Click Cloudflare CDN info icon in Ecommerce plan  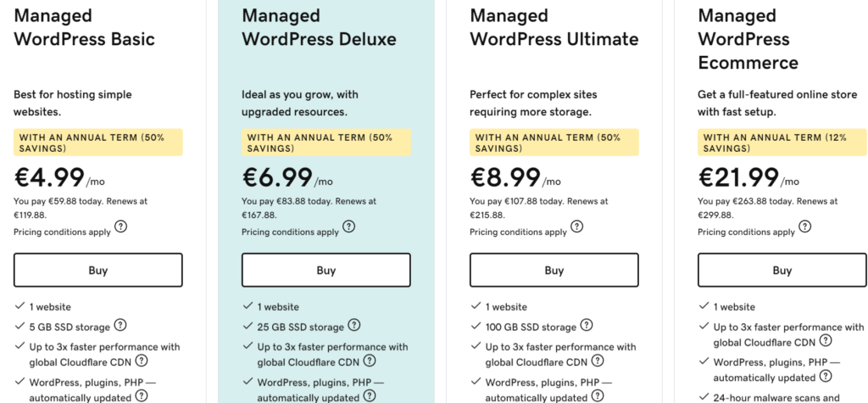click(825, 341)
